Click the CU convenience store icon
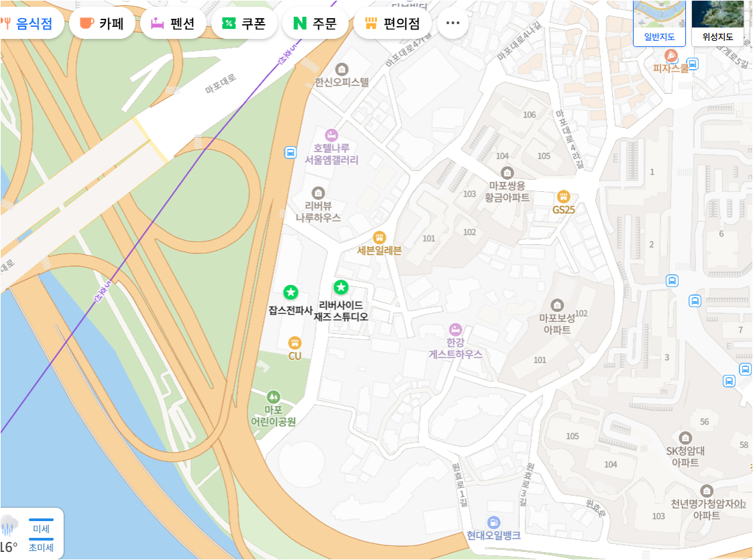753x560 pixels. [x=294, y=343]
